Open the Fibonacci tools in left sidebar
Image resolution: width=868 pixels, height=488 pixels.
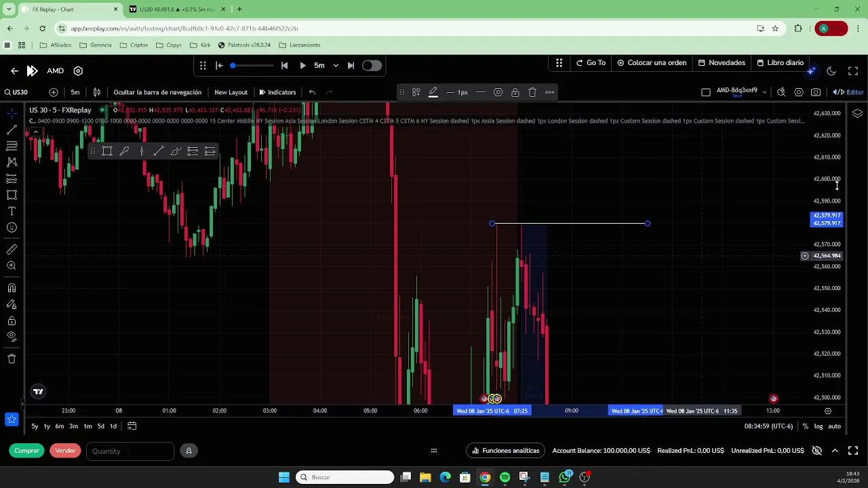point(12,146)
